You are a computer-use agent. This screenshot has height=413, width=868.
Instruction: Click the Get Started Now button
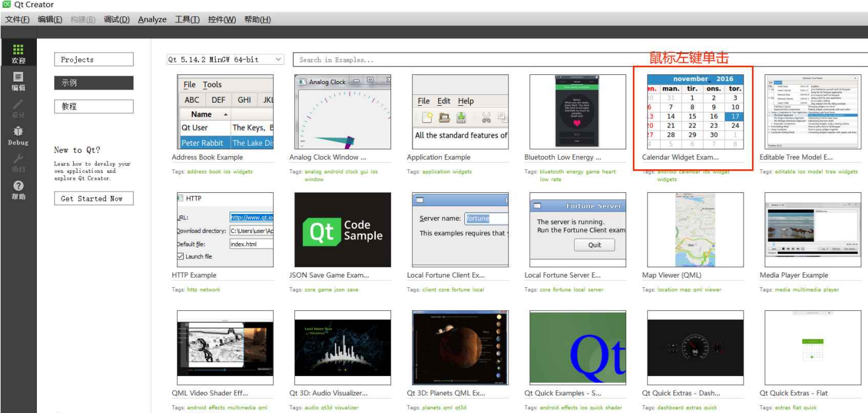tap(94, 198)
